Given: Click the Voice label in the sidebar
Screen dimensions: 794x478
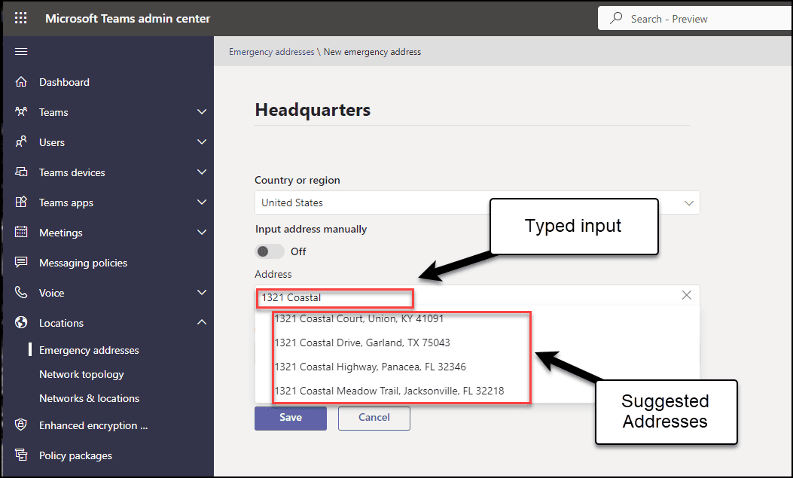Looking at the screenshot, I should pos(52,293).
